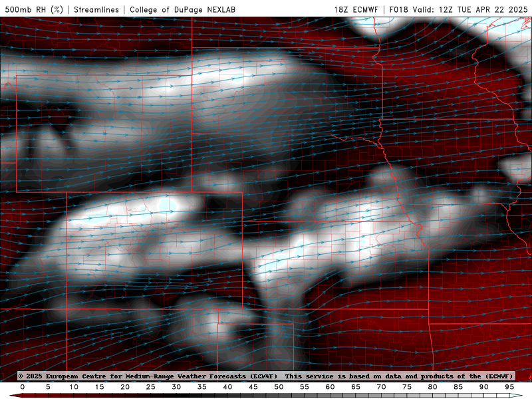Click the 55 value on the color scale
This screenshot has height=399, width=532.
[305, 387]
